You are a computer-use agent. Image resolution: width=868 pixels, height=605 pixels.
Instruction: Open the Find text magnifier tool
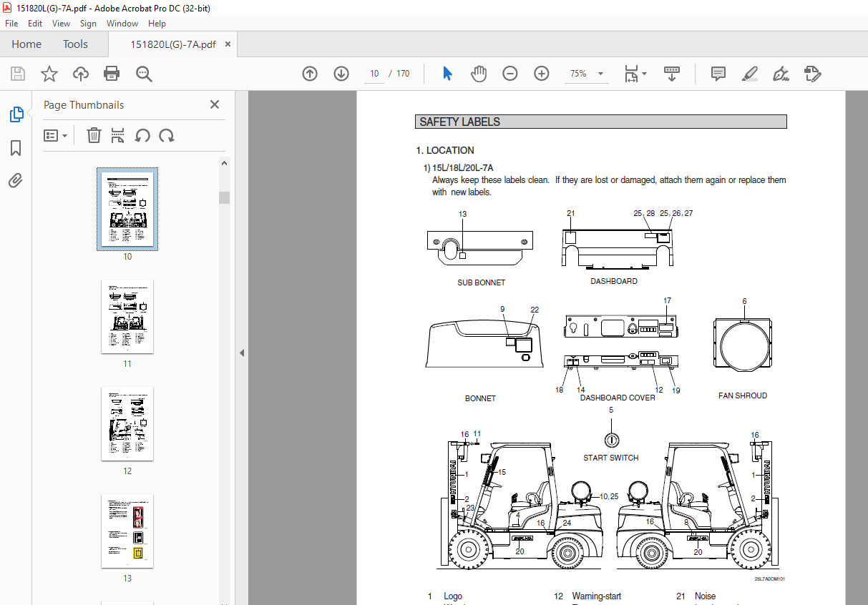coord(144,74)
